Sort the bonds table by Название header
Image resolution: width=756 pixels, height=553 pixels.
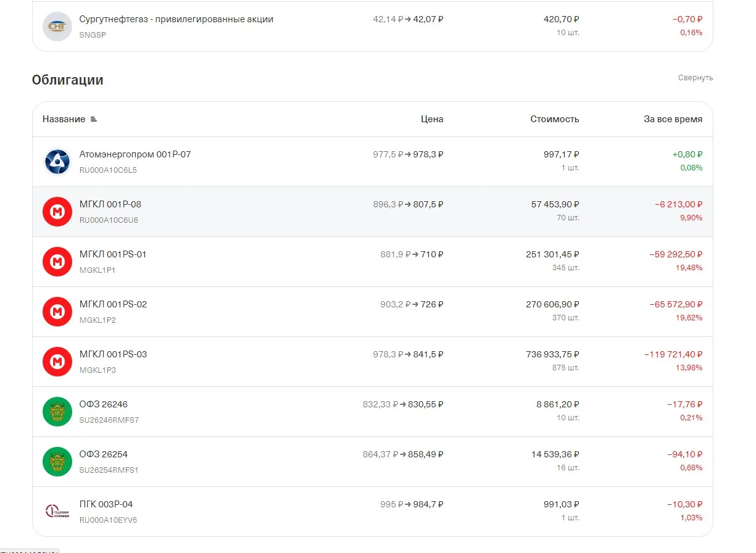(x=64, y=119)
